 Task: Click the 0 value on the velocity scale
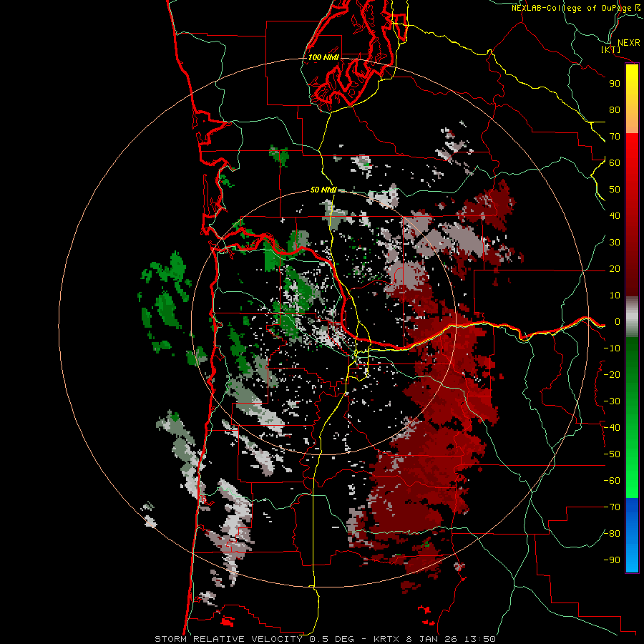click(618, 321)
